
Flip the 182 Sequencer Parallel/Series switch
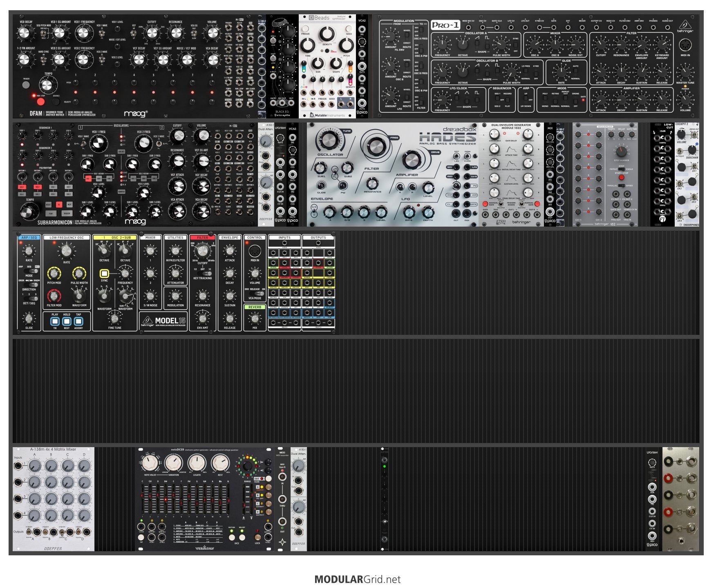(x=621, y=185)
